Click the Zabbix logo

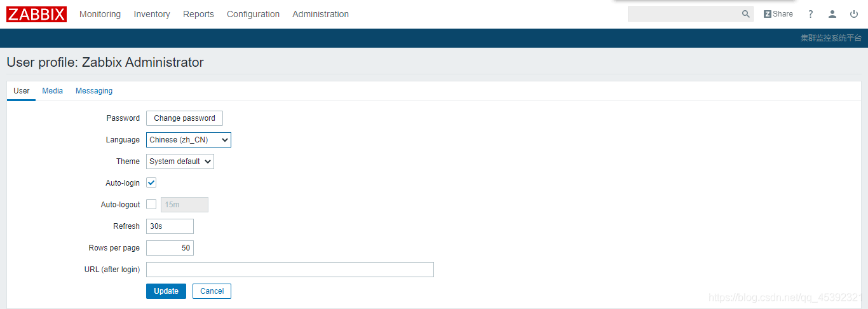coord(36,14)
